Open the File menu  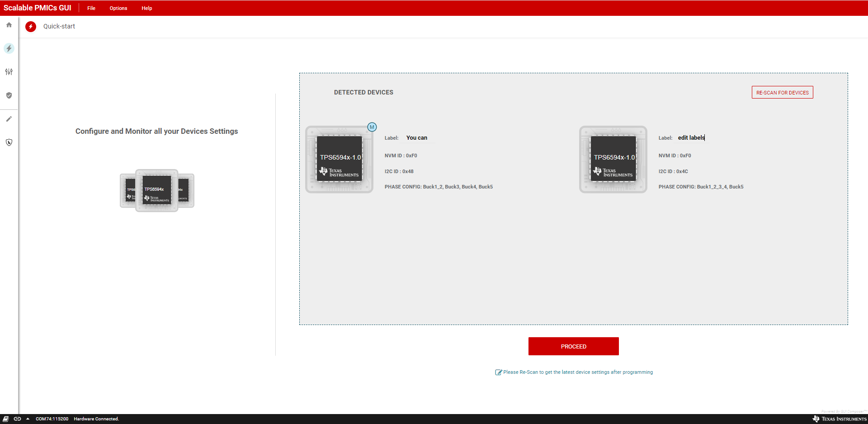[x=91, y=8]
